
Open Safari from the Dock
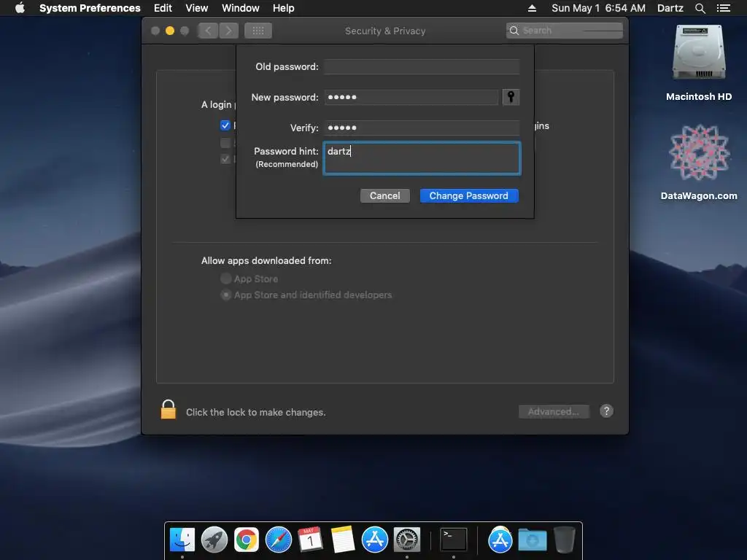pyautogui.click(x=278, y=540)
